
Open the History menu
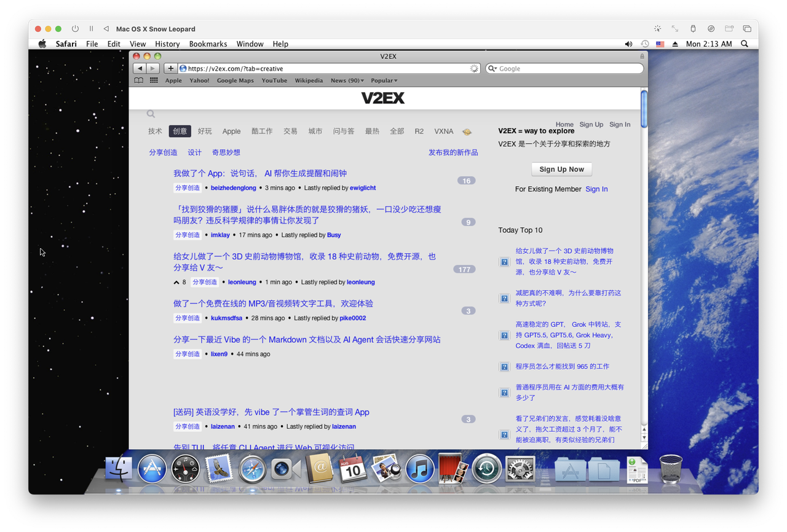pos(167,44)
